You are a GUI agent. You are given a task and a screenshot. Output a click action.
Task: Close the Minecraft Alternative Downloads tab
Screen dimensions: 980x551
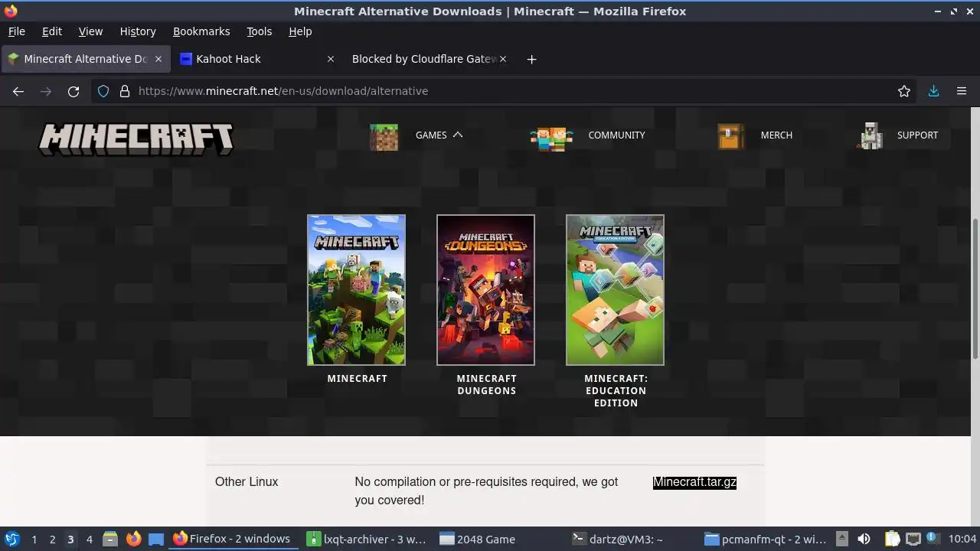[158, 59]
